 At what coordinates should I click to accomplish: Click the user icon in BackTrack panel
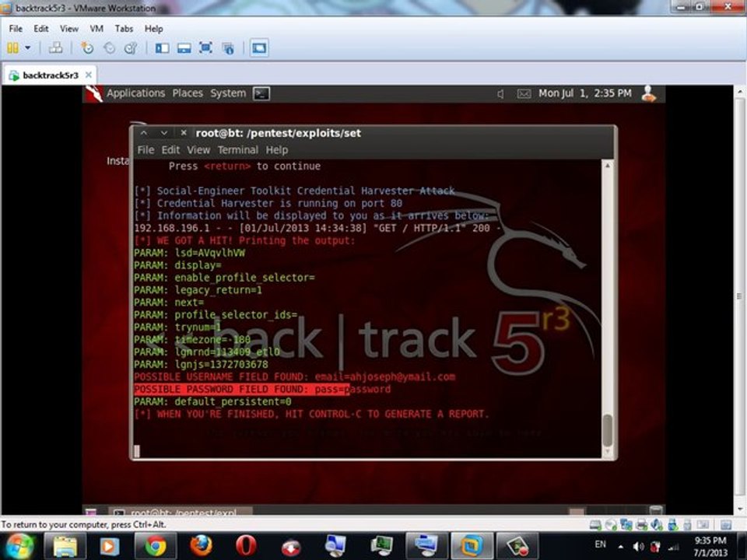pos(648,93)
